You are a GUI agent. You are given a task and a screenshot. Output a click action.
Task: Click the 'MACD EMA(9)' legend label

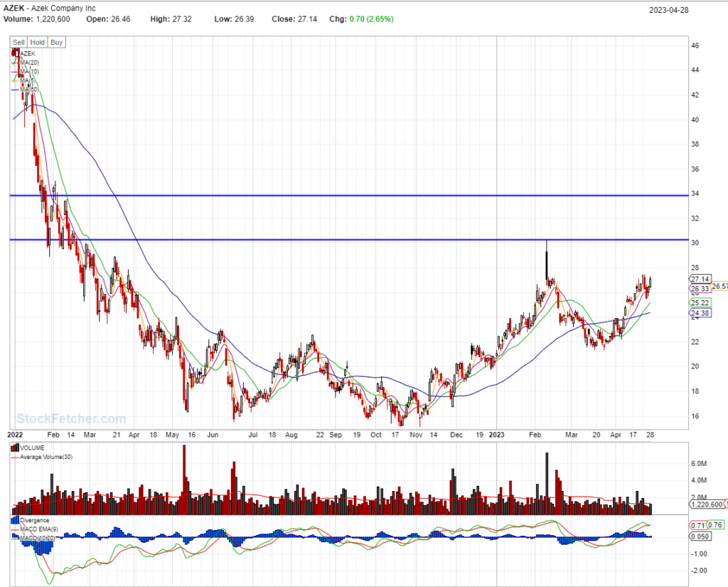tap(39, 529)
